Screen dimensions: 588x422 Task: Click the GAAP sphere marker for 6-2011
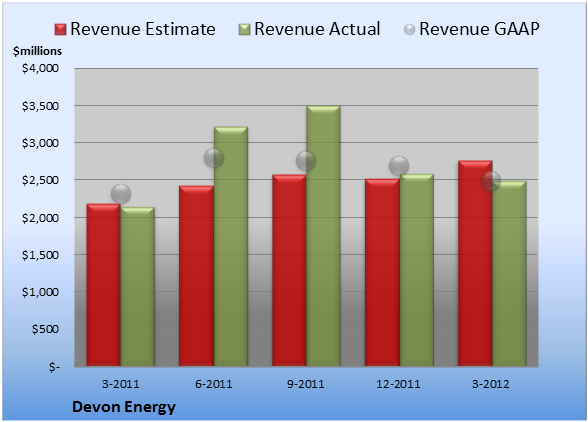pyautogui.click(x=214, y=158)
